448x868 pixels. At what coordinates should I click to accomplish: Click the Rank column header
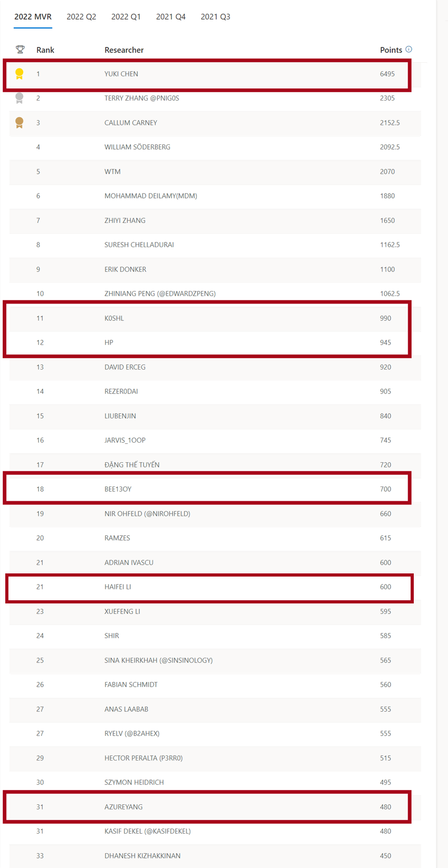tap(45, 50)
